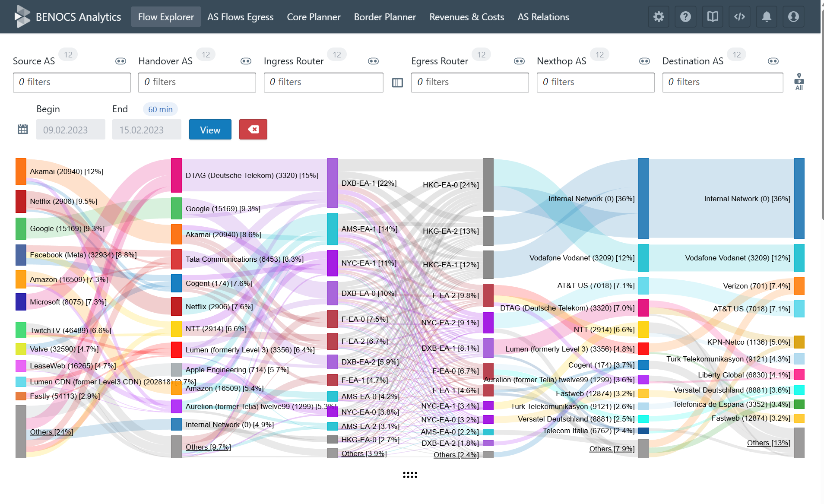
Task: Open Source AS count badge 12
Action: pyautogui.click(x=68, y=54)
